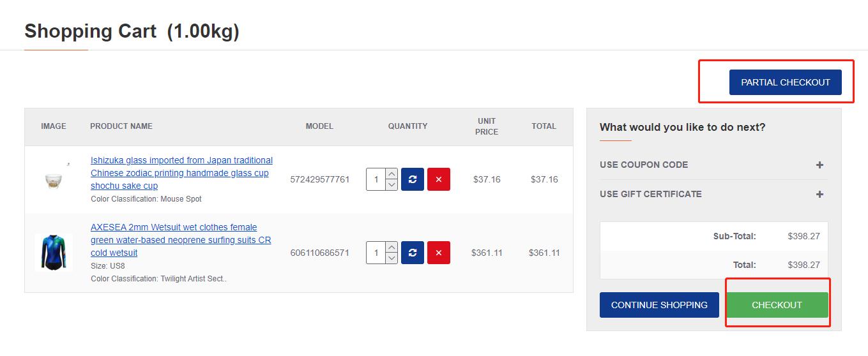Click Continue Shopping
The image size is (868, 356).
(x=659, y=305)
